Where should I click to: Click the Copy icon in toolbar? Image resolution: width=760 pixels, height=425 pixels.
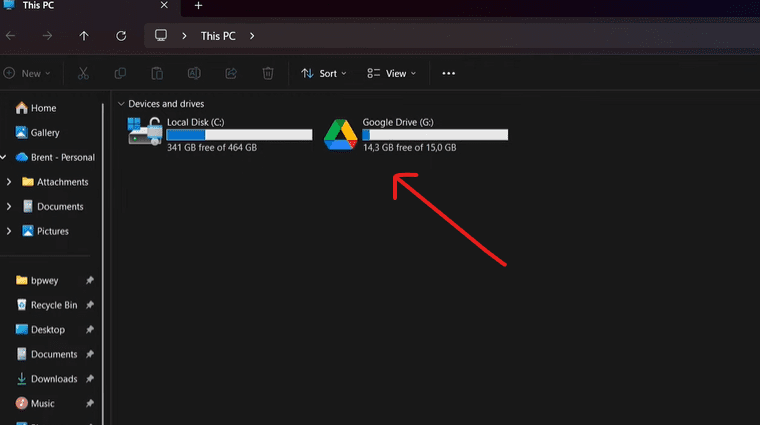coord(120,73)
